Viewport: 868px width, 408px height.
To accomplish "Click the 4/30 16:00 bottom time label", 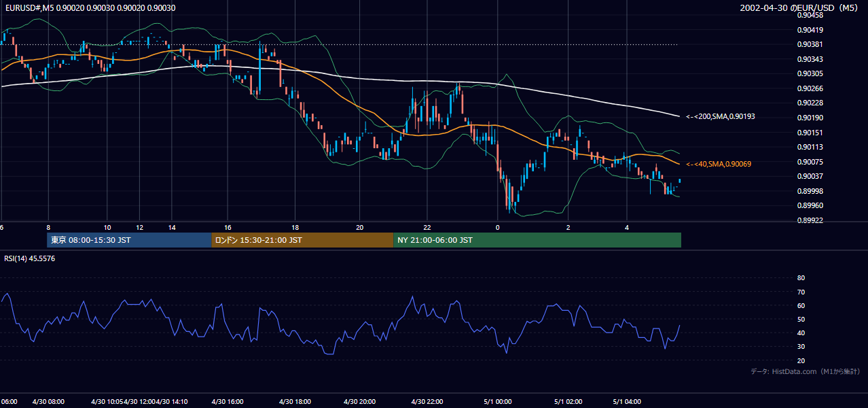I will click(x=228, y=401).
